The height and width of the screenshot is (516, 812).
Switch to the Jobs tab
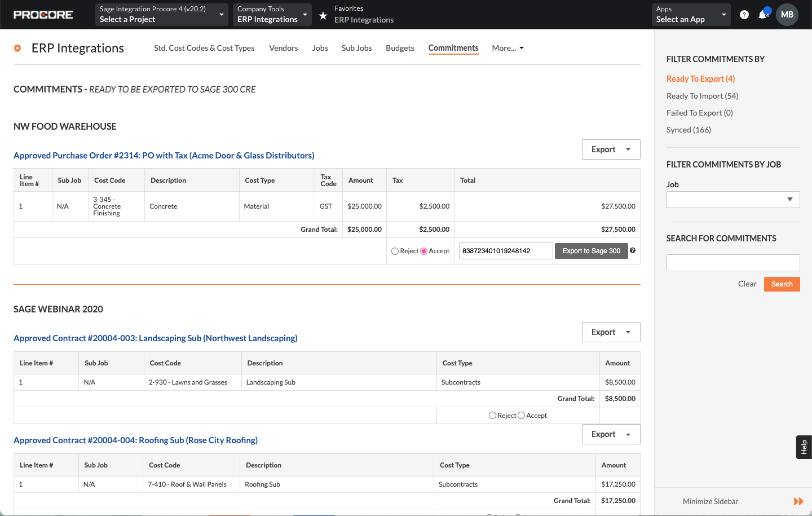[320, 48]
